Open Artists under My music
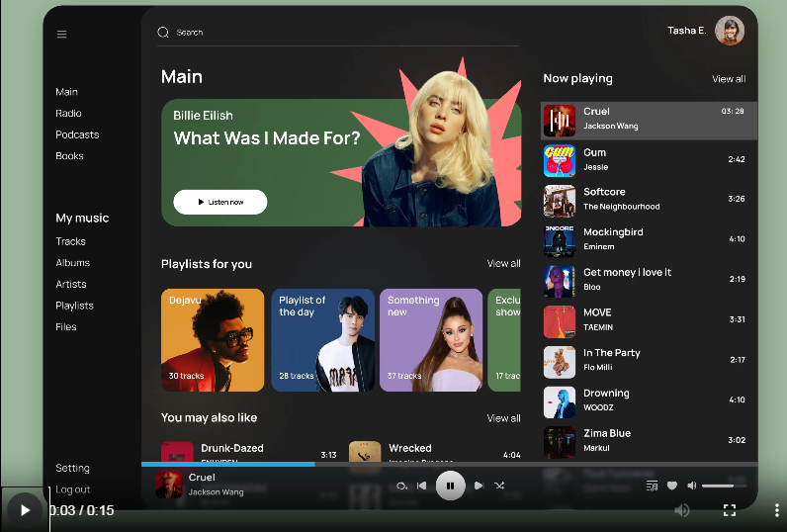The height and width of the screenshot is (532, 787). click(71, 284)
